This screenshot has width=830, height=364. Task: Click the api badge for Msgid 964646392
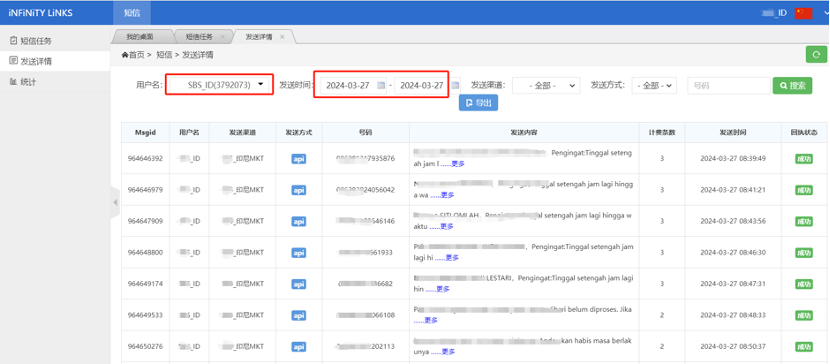[x=299, y=159]
